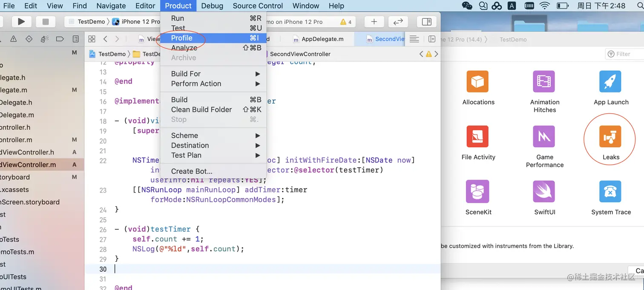
Task: Click the yellow warning icon in jump bar
Action: point(429,54)
